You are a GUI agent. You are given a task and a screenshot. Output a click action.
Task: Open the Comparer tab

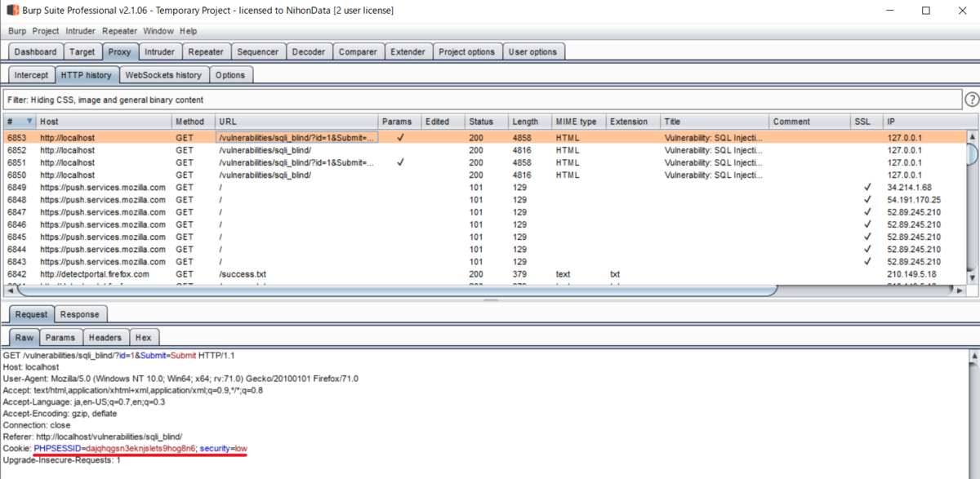tap(359, 51)
